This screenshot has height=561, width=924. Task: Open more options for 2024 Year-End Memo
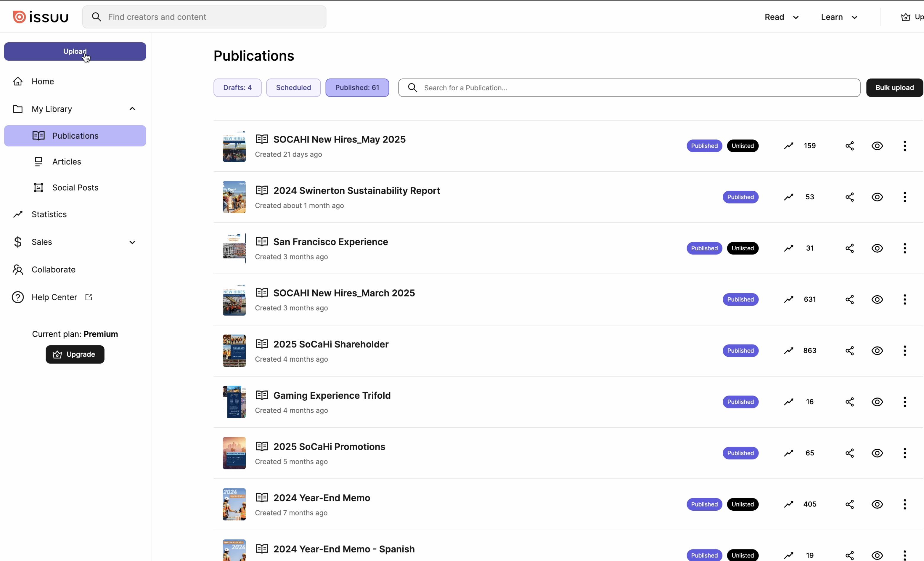[904, 504]
